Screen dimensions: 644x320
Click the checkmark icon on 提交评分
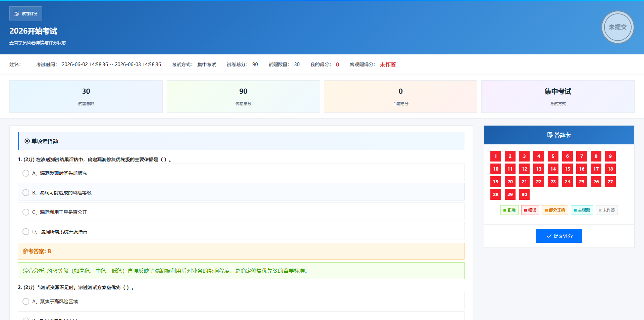click(x=549, y=236)
